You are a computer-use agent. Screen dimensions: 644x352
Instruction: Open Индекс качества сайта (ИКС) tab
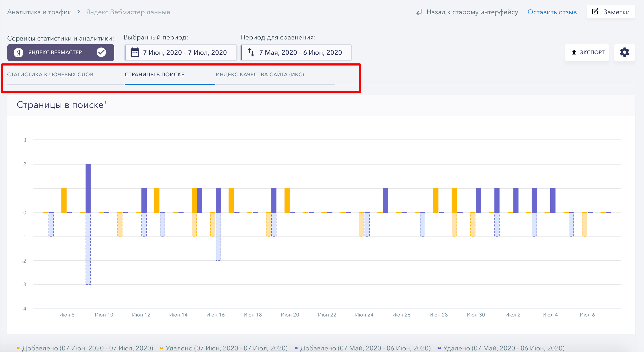click(260, 74)
